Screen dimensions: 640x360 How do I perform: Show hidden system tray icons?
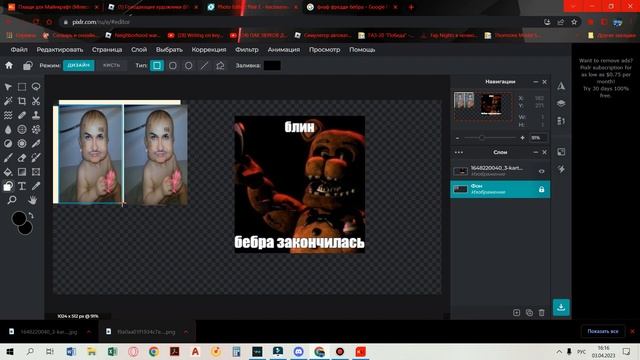(x=559, y=352)
